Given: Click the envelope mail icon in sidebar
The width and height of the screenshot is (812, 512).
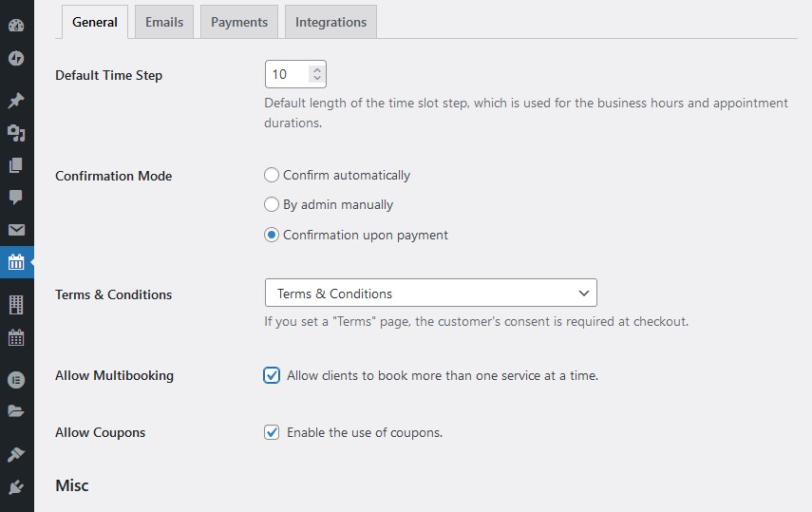Looking at the screenshot, I should [x=16, y=230].
